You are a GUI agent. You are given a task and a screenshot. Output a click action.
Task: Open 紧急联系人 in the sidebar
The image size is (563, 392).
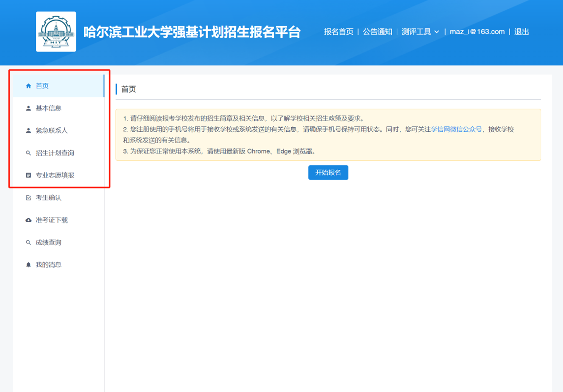click(x=59, y=131)
